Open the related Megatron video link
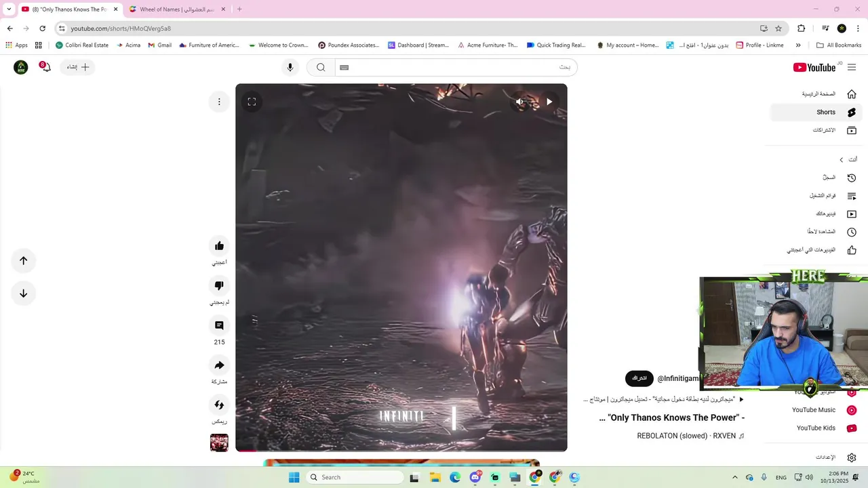868x488 pixels. click(664, 399)
